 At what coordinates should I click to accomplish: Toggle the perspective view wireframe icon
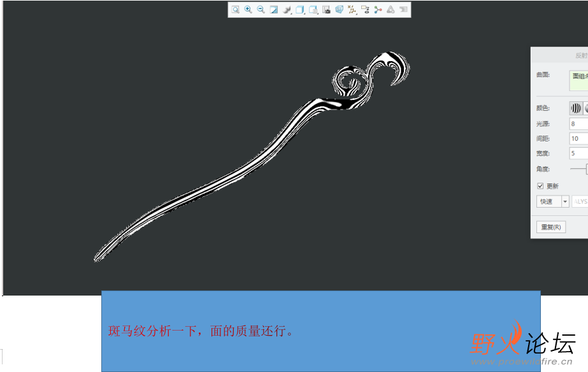339,10
